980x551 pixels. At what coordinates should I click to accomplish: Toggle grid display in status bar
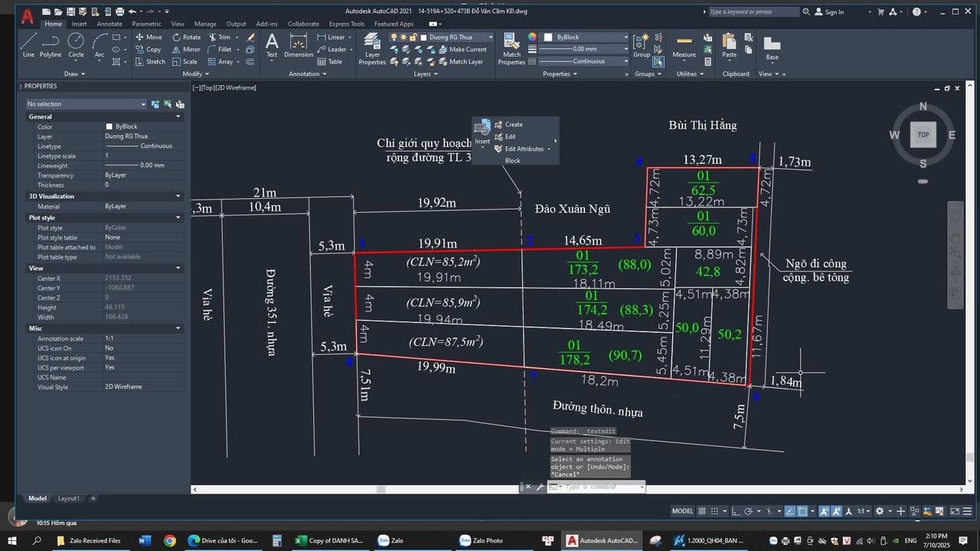point(702,510)
